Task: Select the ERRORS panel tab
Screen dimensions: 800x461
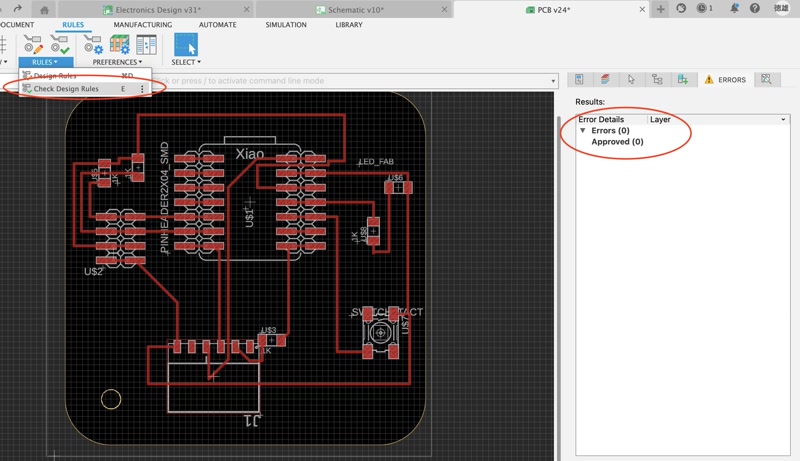Action: (725, 80)
